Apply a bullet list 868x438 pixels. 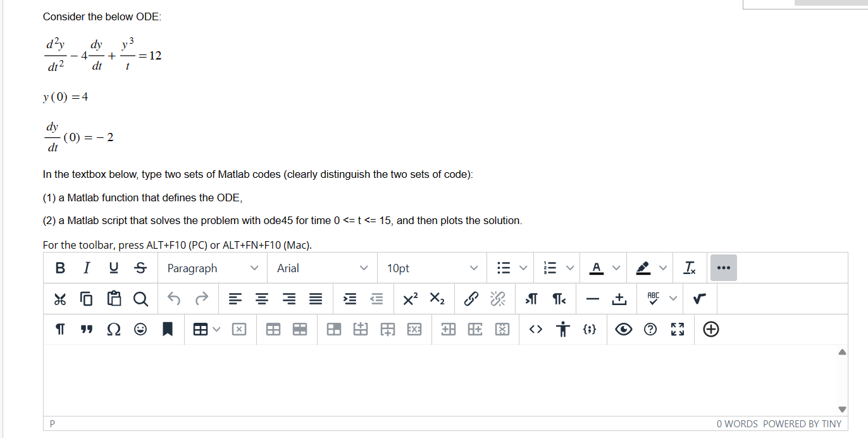(504, 268)
